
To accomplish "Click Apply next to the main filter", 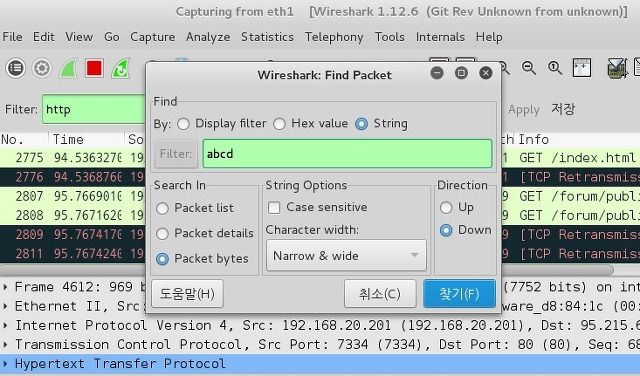I will click(524, 109).
